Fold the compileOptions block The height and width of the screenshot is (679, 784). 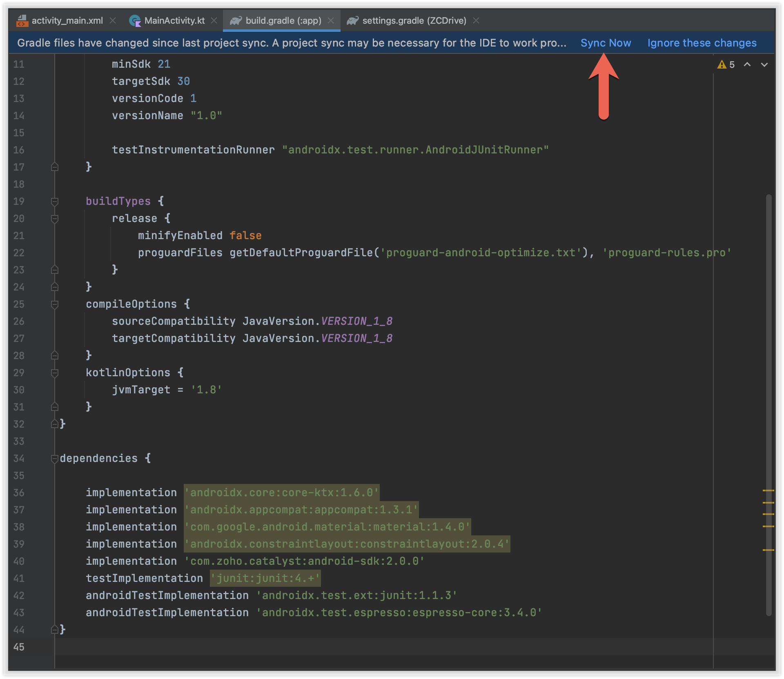54,304
